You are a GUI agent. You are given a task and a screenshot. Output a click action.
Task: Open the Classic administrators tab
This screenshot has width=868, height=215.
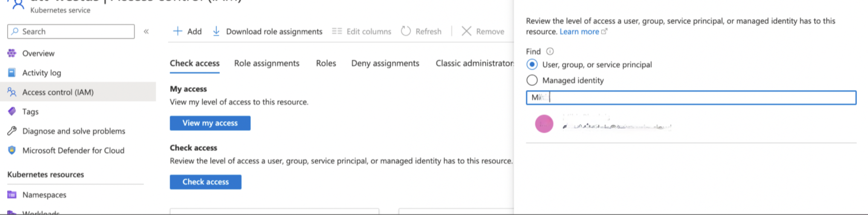coord(475,63)
